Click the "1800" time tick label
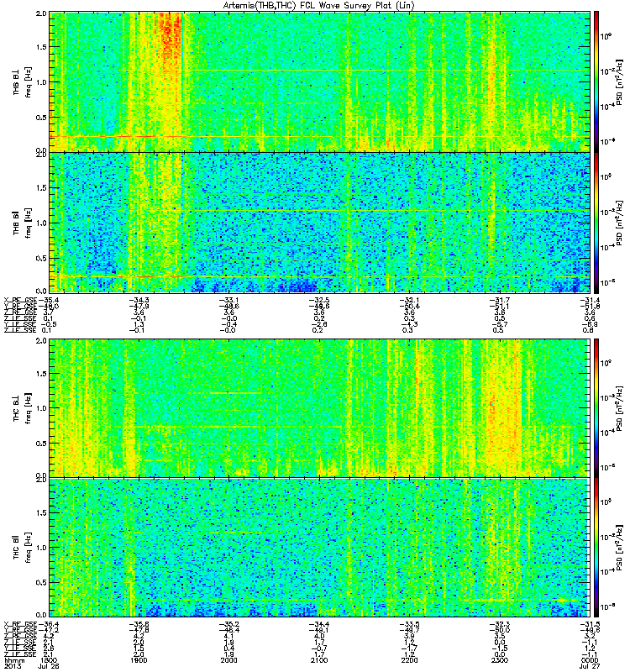This screenshot has width=630, height=672. pyautogui.click(x=49, y=660)
